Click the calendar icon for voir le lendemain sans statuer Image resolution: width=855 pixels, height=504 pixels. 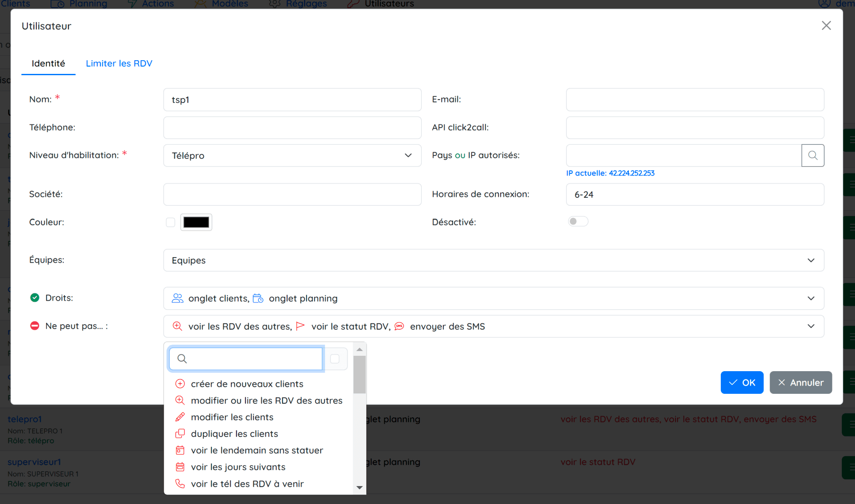[180, 450]
